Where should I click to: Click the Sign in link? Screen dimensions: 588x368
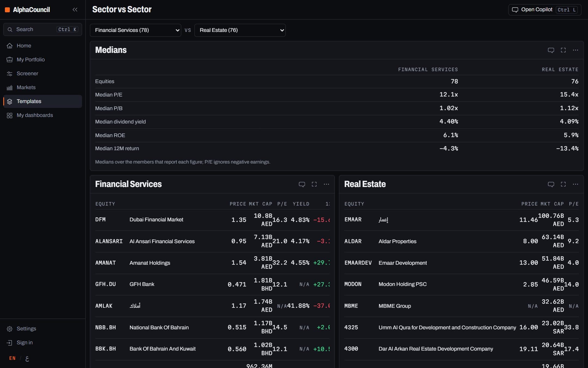(42, 343)
